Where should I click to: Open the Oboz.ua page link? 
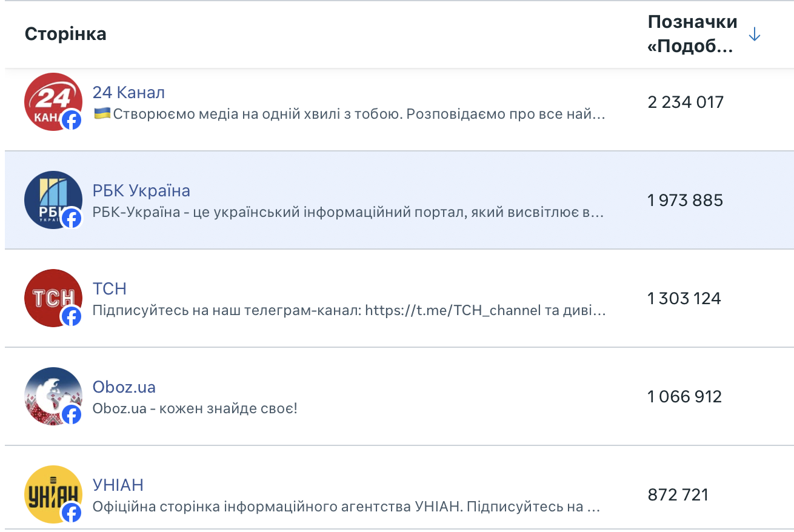click(124, 387)
